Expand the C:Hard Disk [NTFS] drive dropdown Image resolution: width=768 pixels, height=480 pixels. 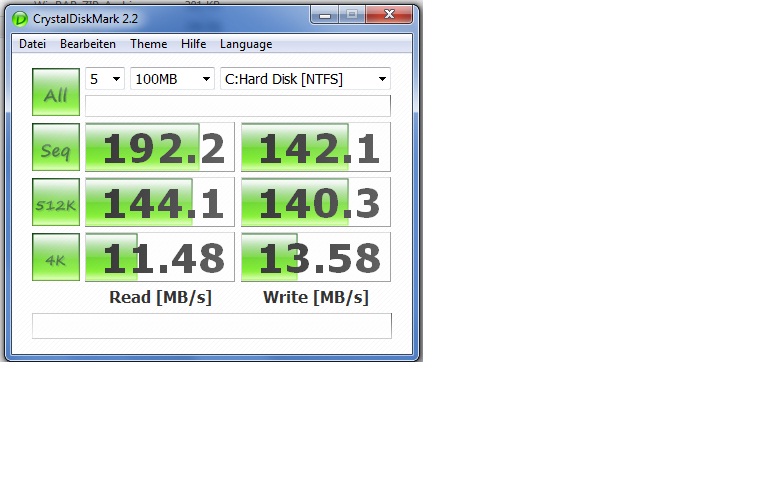(305, 79)
